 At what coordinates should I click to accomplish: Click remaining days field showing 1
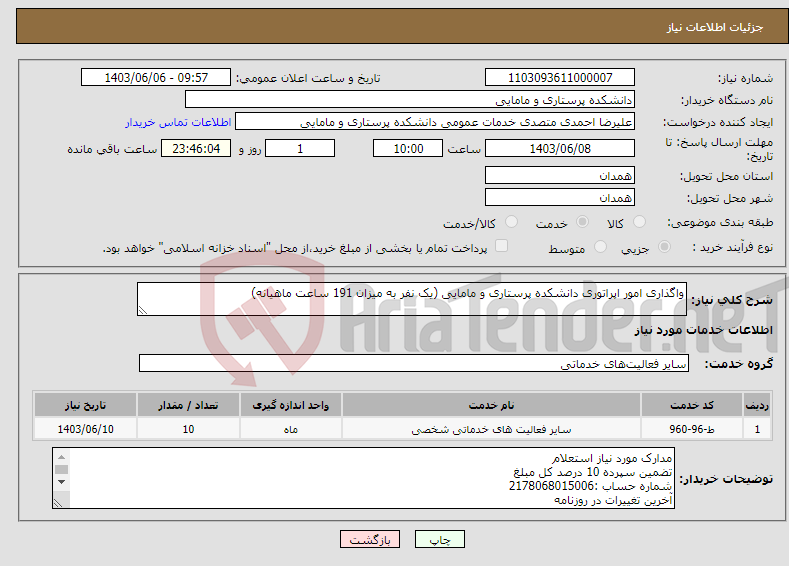(300, 148)
